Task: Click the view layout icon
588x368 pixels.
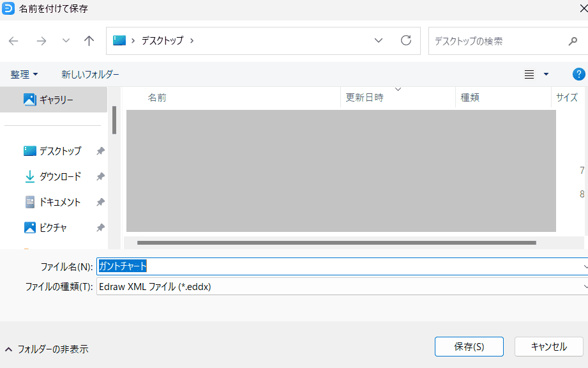Action: click(529, 74)
